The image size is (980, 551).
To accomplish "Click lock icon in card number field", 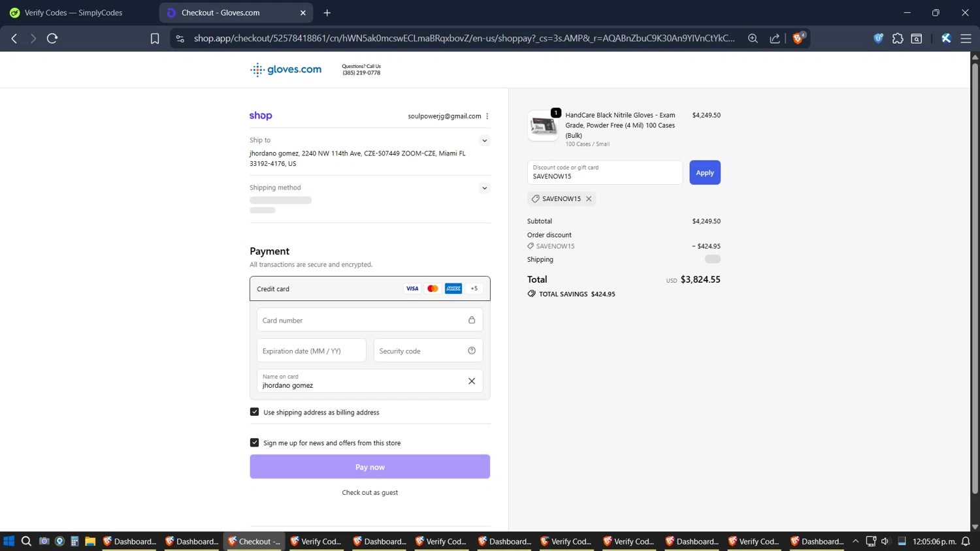I will click(x=472, y=320).
